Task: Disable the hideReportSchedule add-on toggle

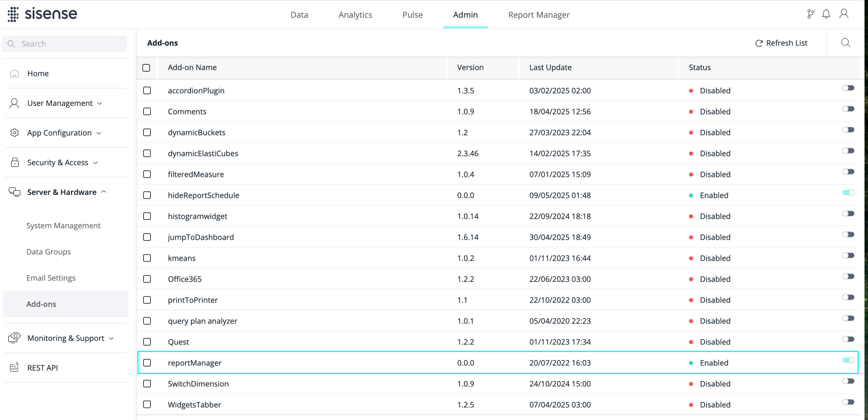Action: [848, 193]
